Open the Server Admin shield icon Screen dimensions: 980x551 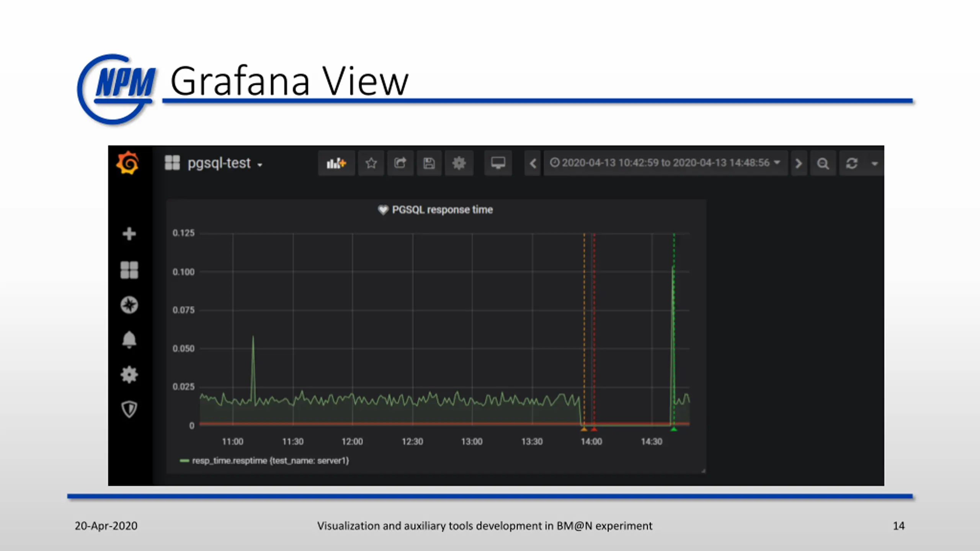point(129,409)
